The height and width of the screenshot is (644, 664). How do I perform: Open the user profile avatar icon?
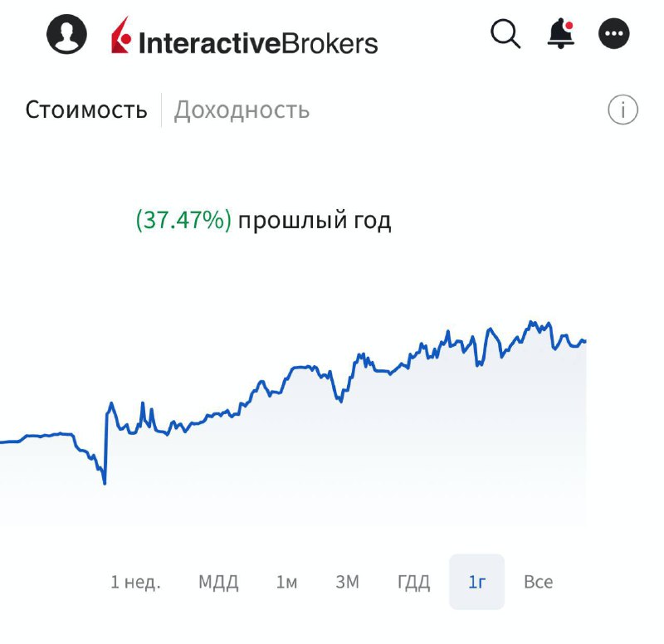66,34
